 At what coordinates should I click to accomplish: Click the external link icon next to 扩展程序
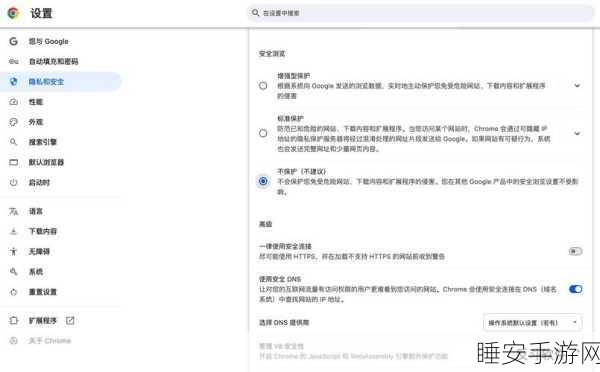coord(70,321)
